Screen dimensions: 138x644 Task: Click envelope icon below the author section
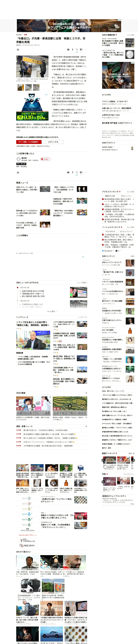(x=68, y=172)
